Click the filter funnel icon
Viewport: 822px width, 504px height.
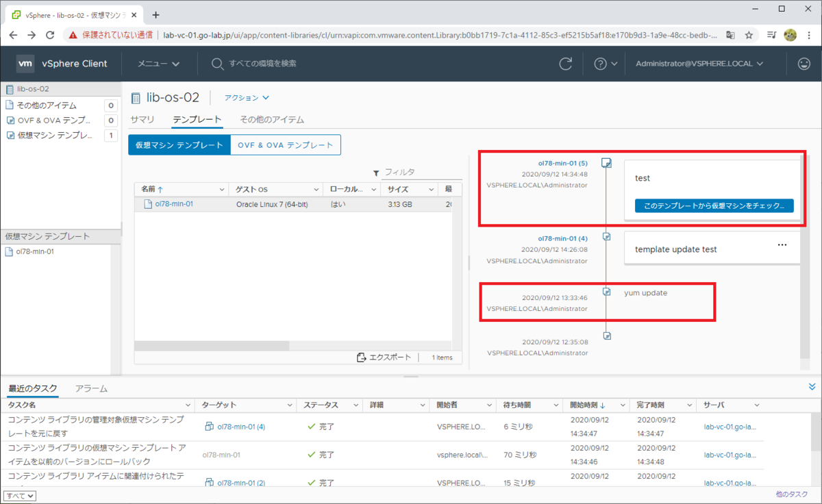[376, 173]
